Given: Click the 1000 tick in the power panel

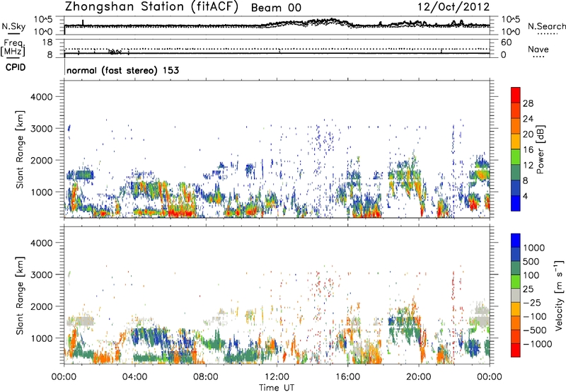Looking at the screenshot, I should (x=41, y=192).
